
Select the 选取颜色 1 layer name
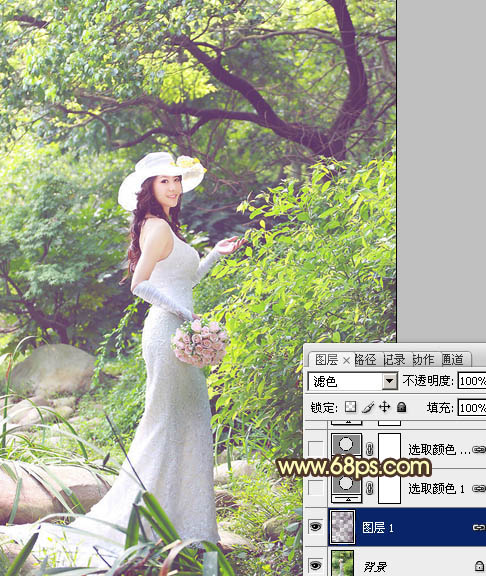436,489
